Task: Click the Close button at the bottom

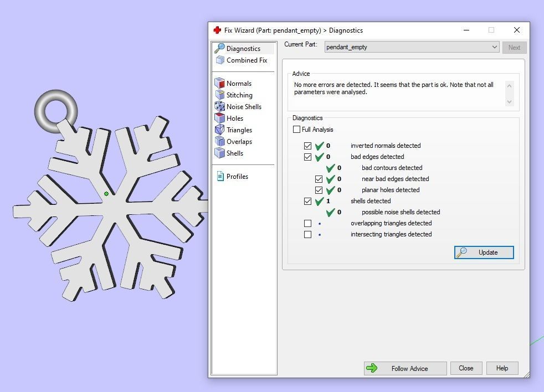Action: click(466, 368)
